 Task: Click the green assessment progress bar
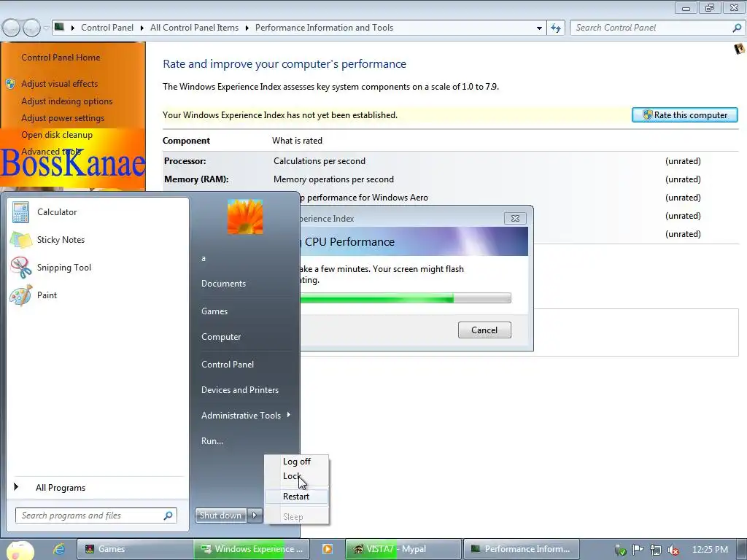click(x=405, y=298)
